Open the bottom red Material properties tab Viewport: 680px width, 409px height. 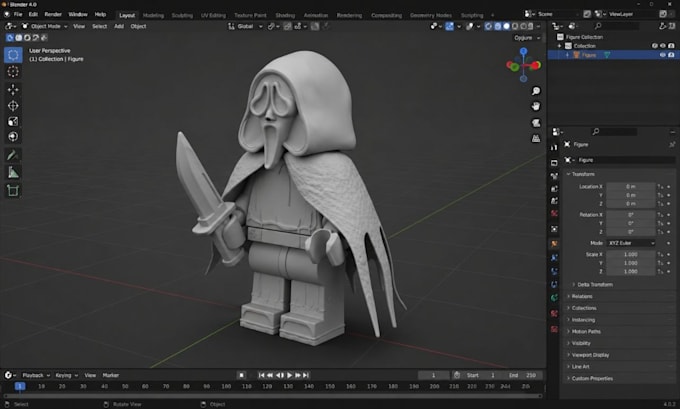pos(554,329)
